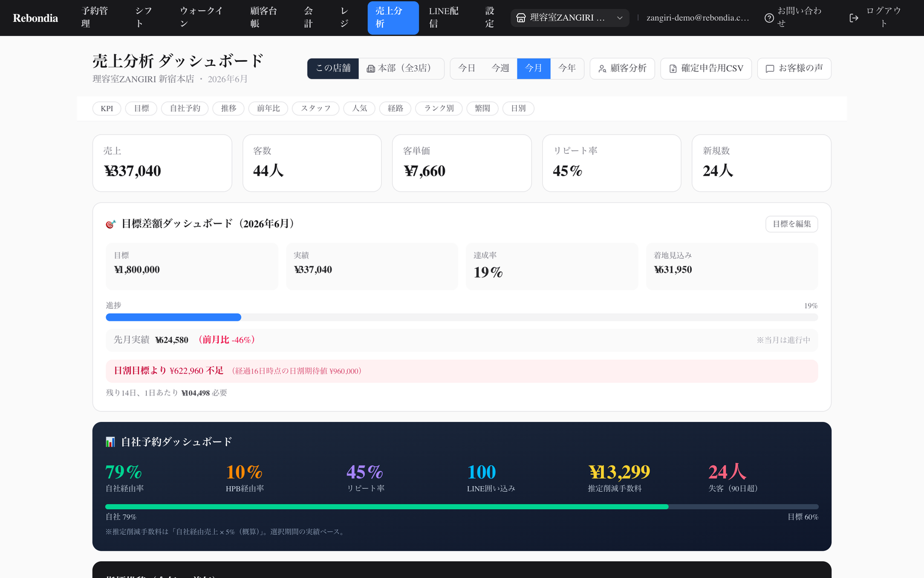The image size is (924, 578).
Task: Click the person-search icon on 顧客分析
Action: (x=602, y=69)
